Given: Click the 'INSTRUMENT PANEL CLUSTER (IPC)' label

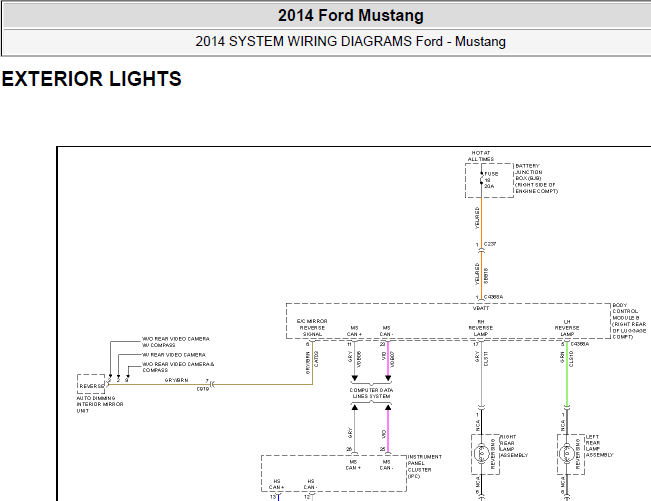Looking at the screenshot, I should 425,467.
